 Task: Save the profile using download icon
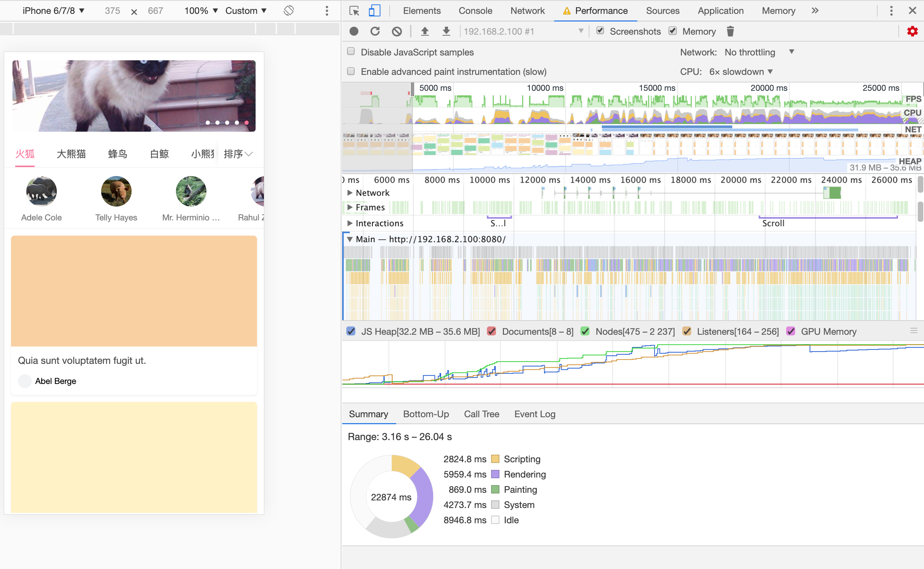coord(446,31)
